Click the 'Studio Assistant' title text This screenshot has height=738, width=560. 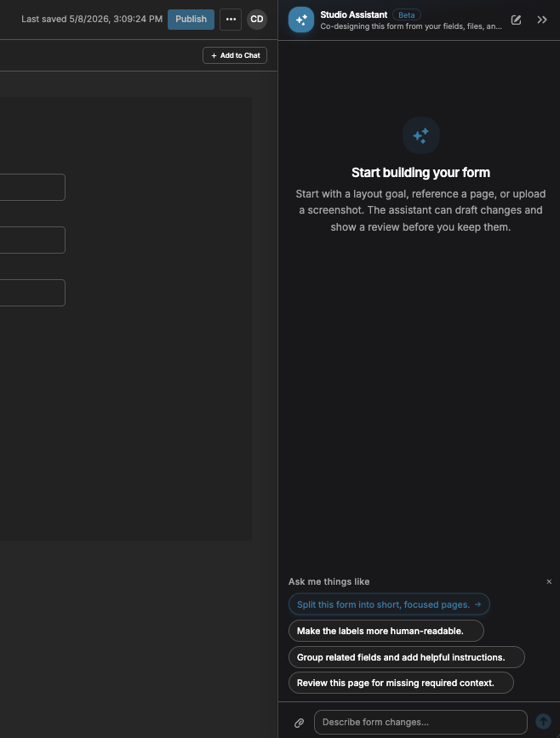point(354,14)
